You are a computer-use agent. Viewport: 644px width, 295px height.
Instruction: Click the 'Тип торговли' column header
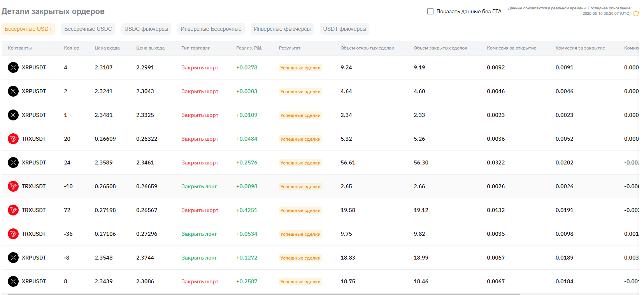point(196,48)
